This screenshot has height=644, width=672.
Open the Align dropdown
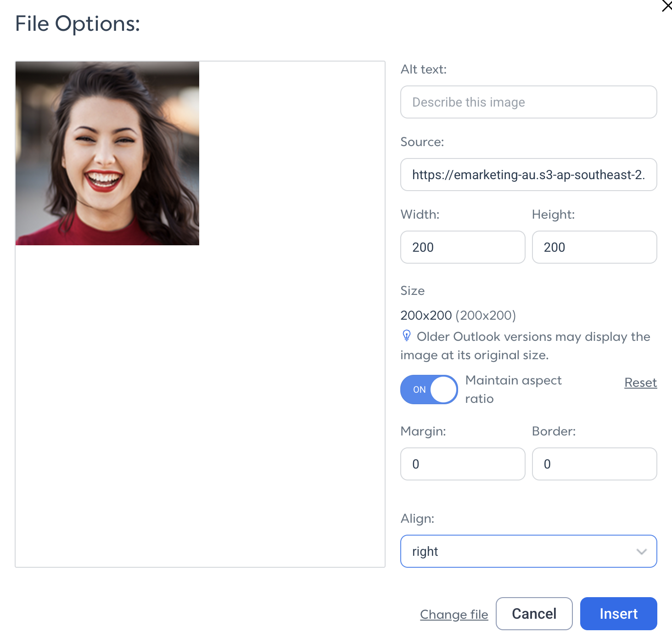tap(528, 551)
